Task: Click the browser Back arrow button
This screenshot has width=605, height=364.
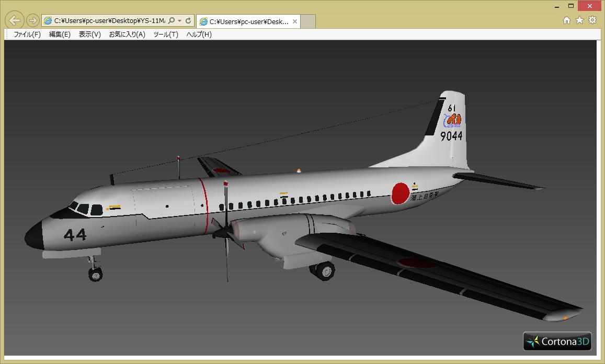Action: coord(15,20)
